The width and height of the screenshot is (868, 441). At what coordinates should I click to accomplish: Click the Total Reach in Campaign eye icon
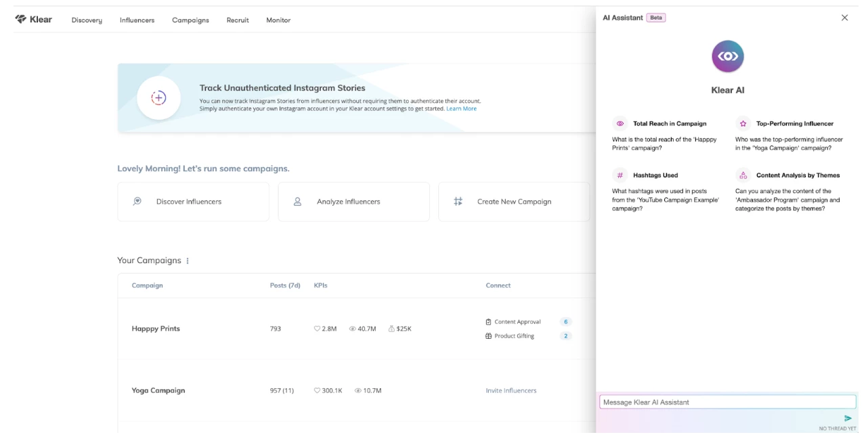click(620, 124)
